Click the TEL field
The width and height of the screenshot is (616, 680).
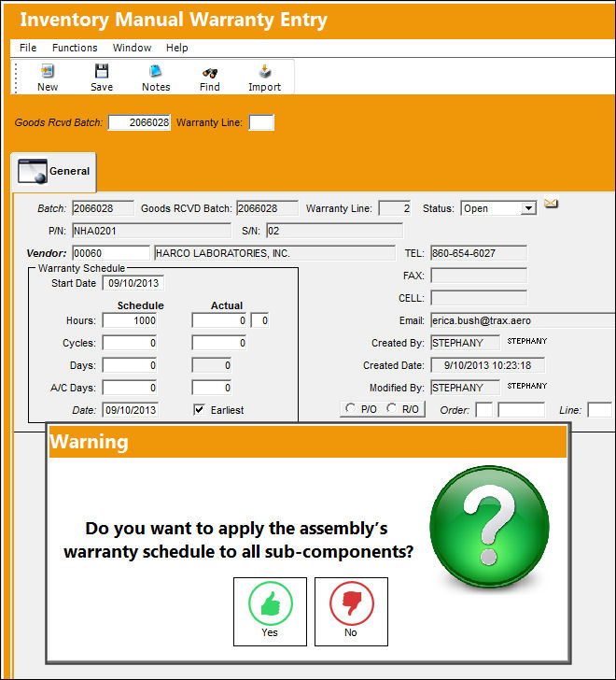[x=479, y=253]
